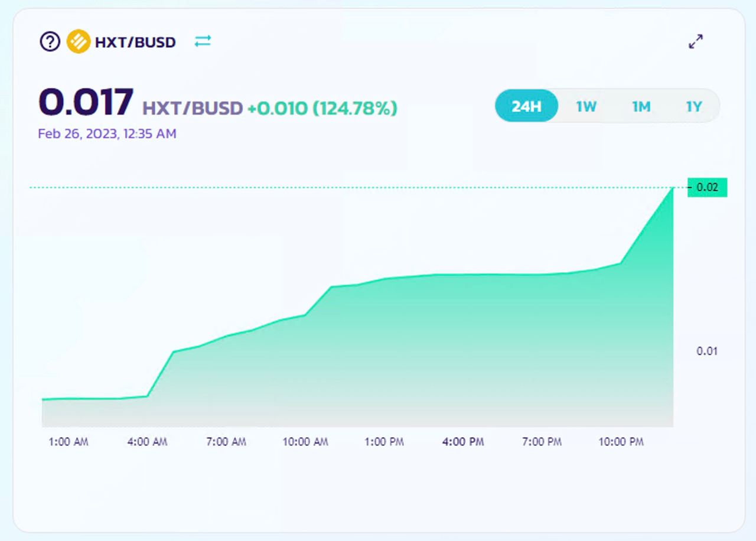This screenshot has width=756, height=541.
Task: Click the 7:00 AM axis label
Action: 226,442
